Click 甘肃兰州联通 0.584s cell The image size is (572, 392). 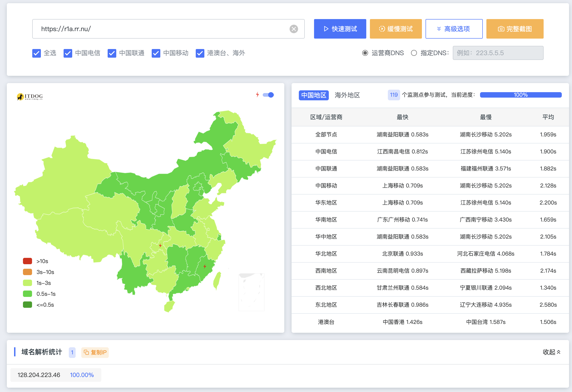402,288
